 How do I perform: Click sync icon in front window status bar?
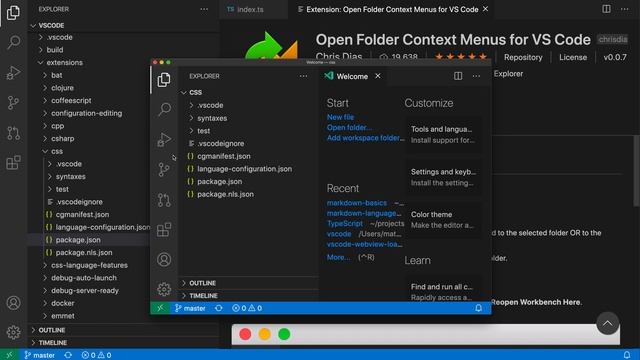[x=219, y=308]
